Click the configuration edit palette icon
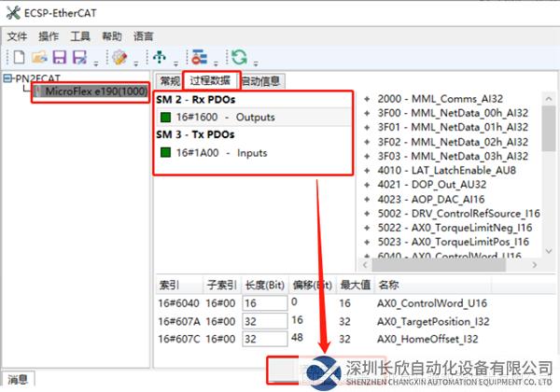 tap(119, 58)
